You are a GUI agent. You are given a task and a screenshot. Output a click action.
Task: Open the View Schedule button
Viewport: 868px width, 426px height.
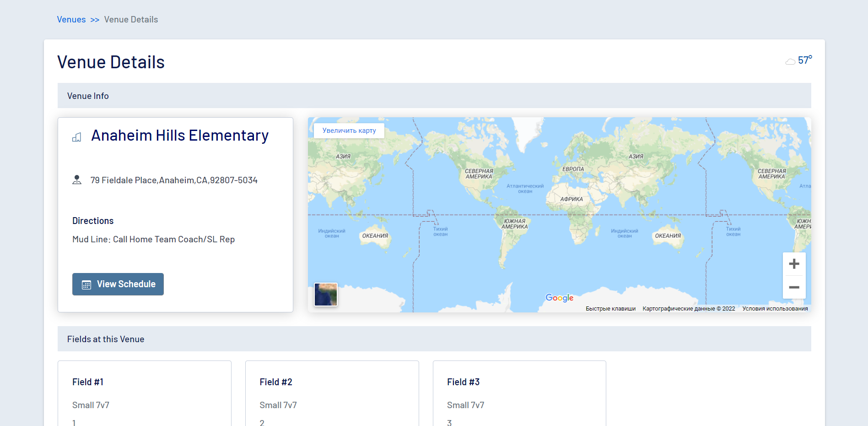click(x=118, y=284)
